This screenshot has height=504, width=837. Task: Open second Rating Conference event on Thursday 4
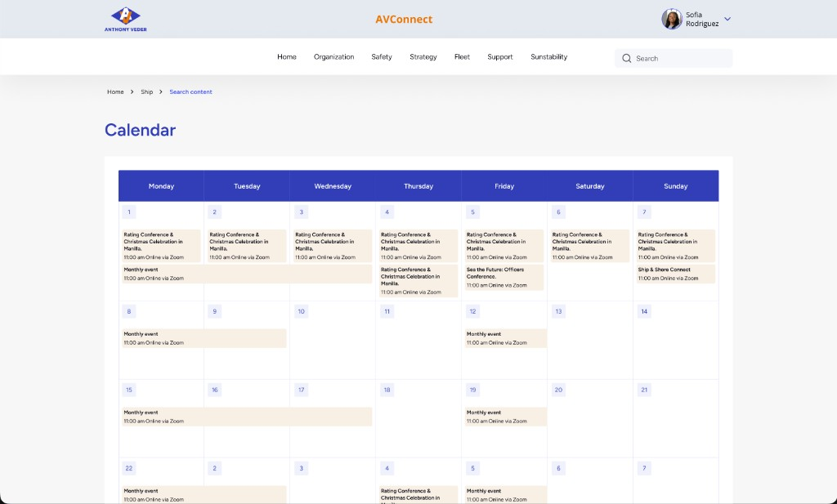[418, 281]
